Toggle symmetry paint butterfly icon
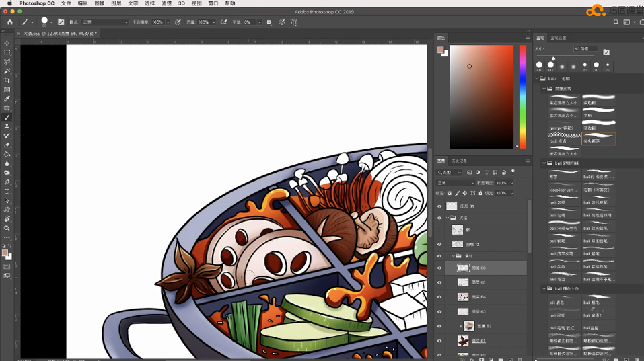The image size is (644, 361). click(x=293, y=22)
